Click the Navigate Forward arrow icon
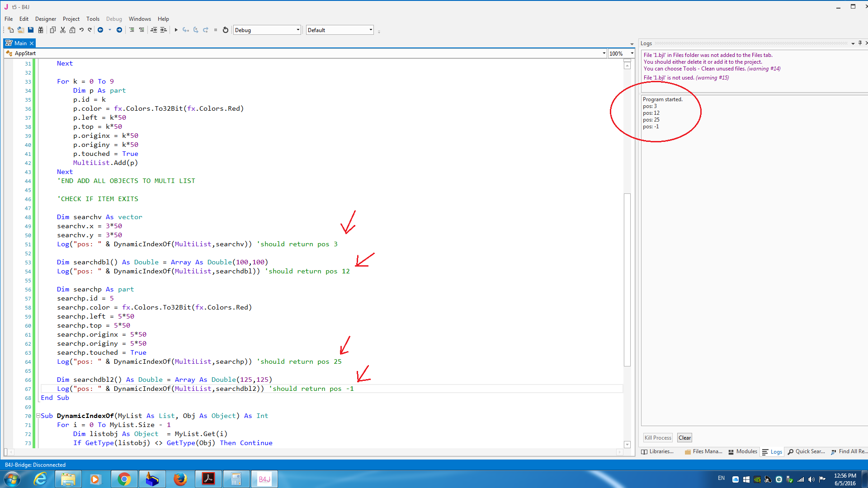 click(119, 30)
